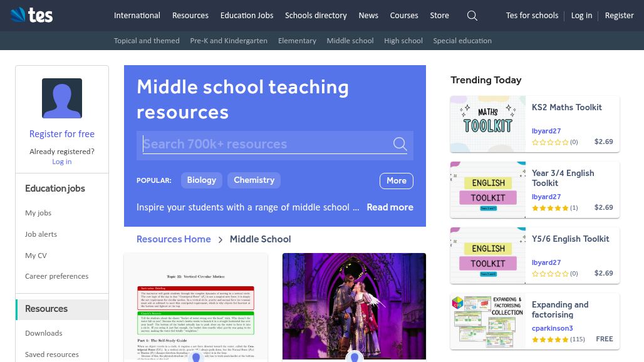Click star rating of Y5/6 English Toolkit
Screen dimensions: 644x362
coord(551,274)
